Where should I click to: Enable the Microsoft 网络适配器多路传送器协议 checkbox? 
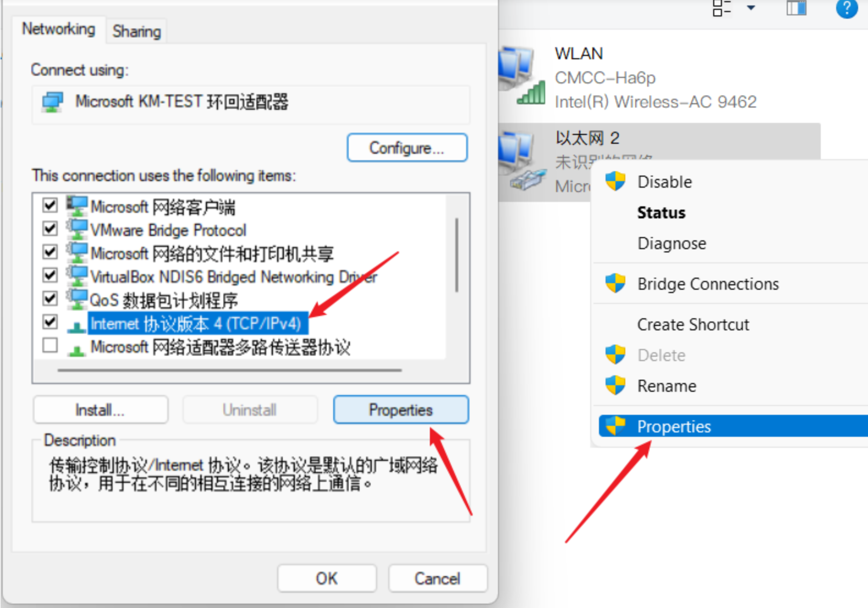coord(50,345)
